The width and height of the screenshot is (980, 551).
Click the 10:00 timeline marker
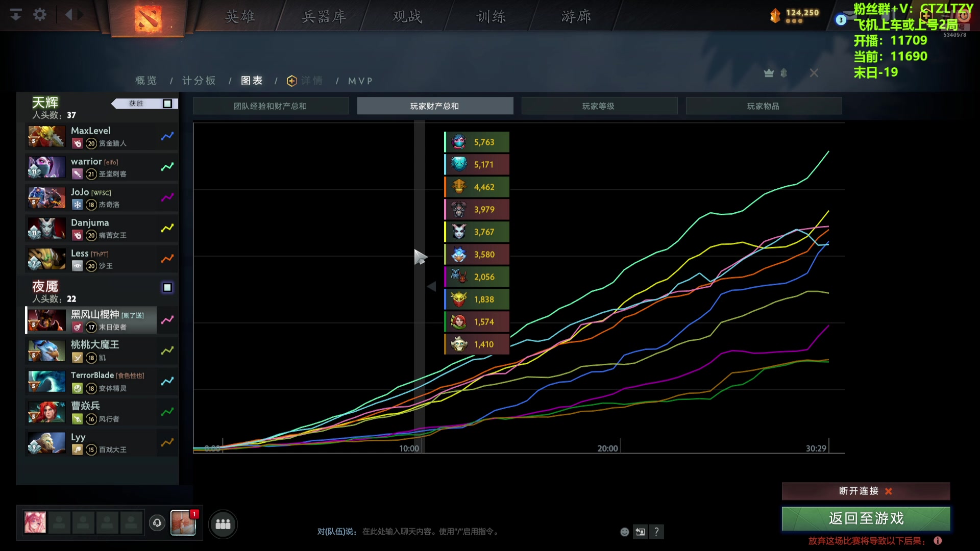coord(409,448)
